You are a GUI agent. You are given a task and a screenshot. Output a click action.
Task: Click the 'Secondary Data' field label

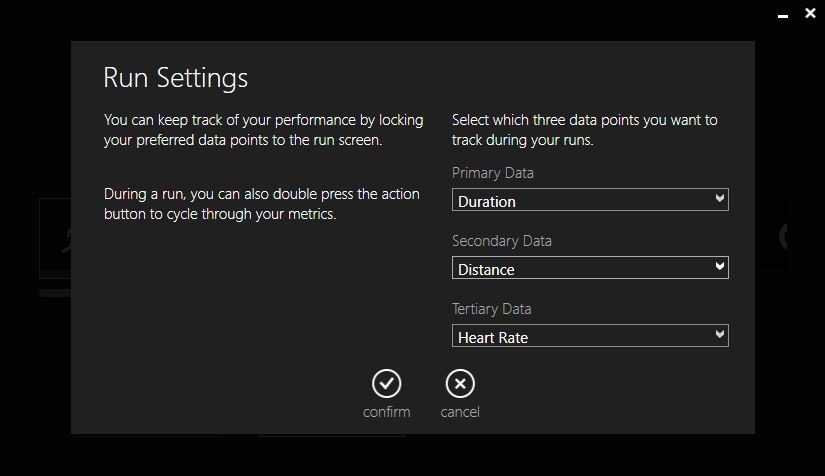[501, 241]
